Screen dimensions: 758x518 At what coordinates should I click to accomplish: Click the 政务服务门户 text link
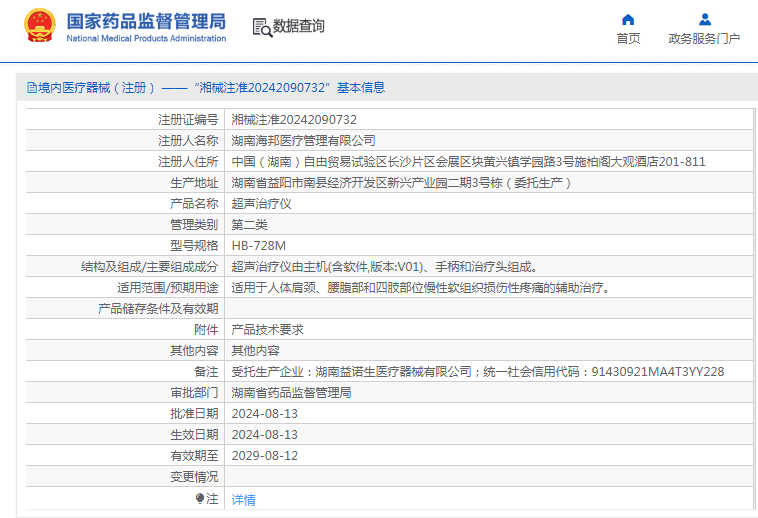(x=704, y=39)
